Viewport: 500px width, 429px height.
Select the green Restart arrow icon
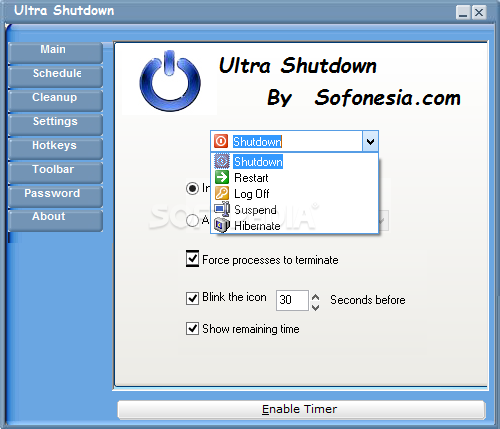coord(222,177)
